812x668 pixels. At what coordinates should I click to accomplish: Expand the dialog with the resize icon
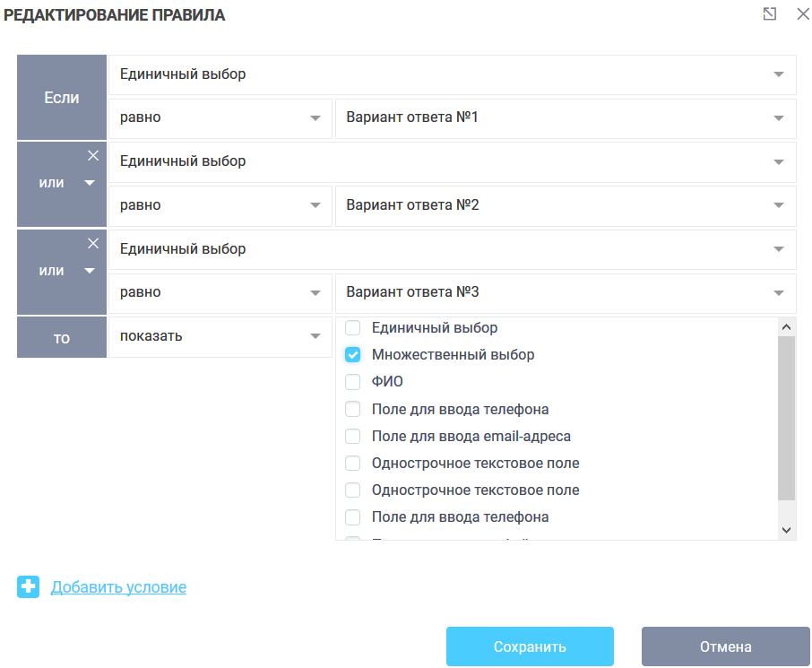(x=769, y=14)
